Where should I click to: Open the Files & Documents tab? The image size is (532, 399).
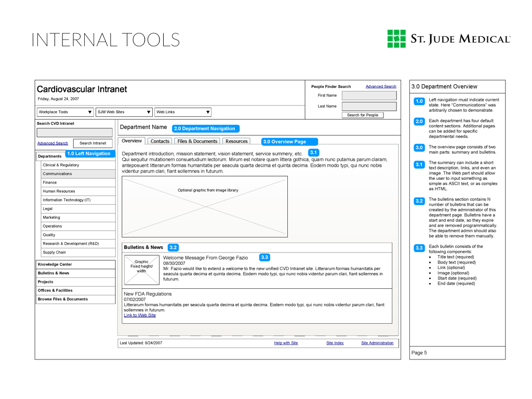[x=197, y=141]
